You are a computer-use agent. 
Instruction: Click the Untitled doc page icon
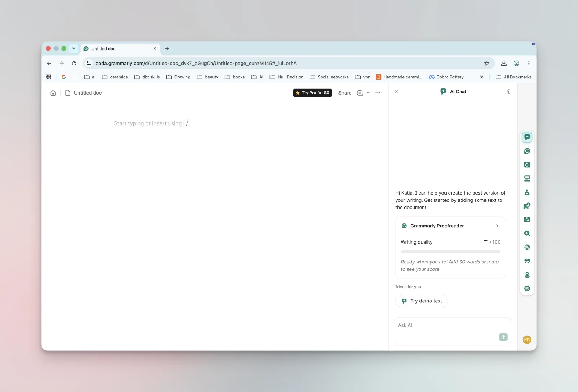pyautogui.click(x=68, y=93)
